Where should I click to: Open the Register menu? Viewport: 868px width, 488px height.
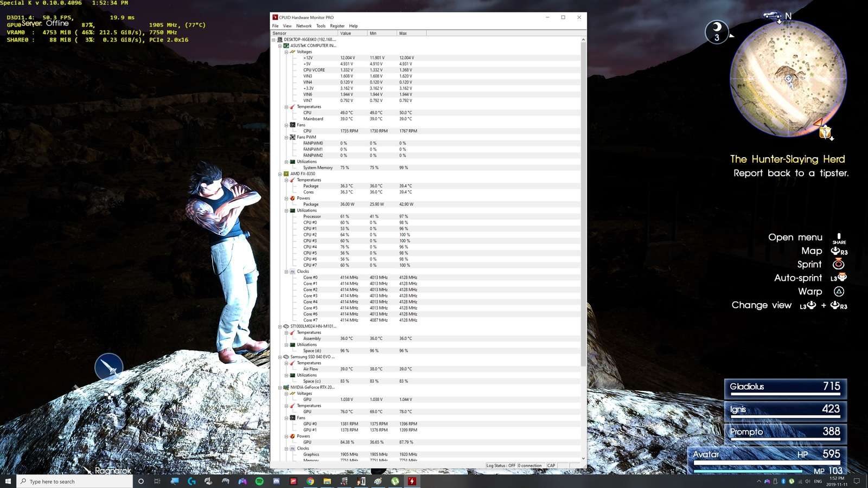[337, 26]
